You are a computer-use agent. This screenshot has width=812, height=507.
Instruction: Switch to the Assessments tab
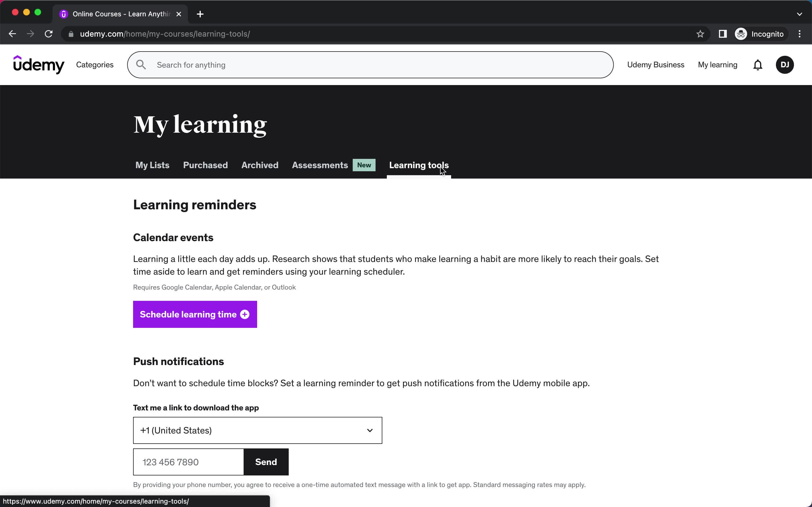click(x=320, y=165)
